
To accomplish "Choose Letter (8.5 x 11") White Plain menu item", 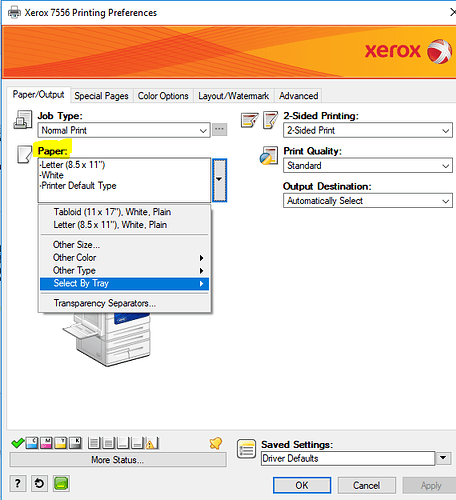I will 124,225.
